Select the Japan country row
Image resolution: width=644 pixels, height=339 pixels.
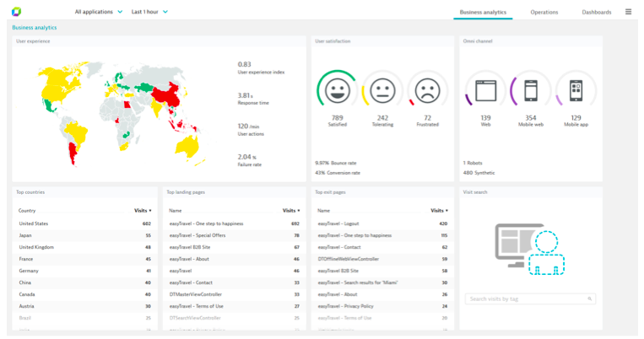point(84,235)
